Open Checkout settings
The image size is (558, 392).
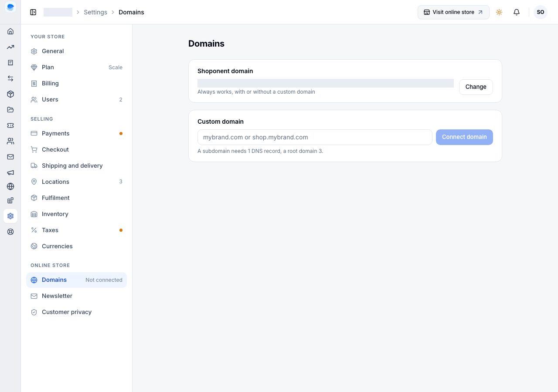[76, 149]
